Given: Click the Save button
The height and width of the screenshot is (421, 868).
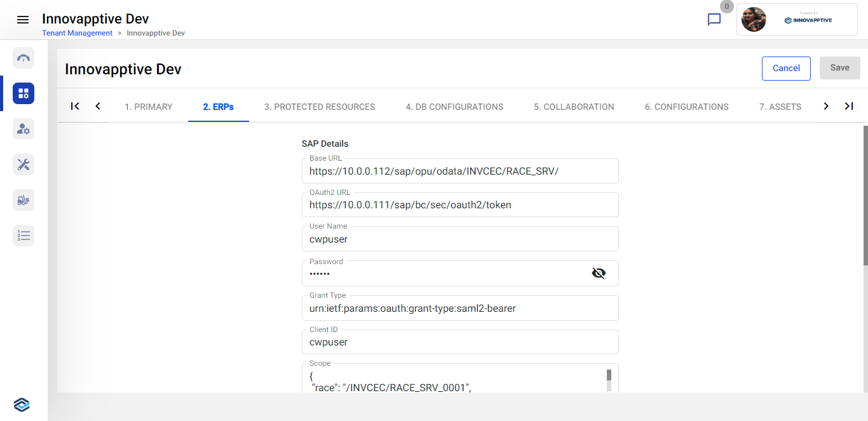Looking at the screenshot, I should 840,68.
